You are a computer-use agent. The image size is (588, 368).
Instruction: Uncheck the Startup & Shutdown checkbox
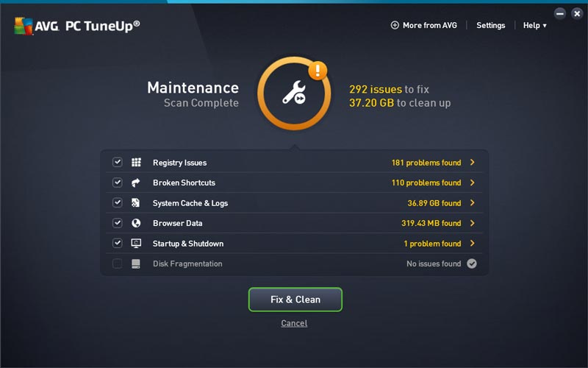(x=118, y=244)
